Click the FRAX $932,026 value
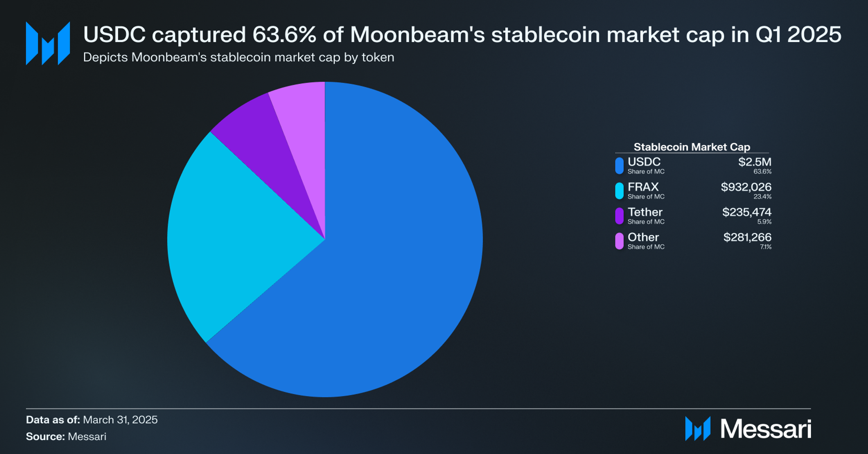The image size is (868, 454). [746, 187]
